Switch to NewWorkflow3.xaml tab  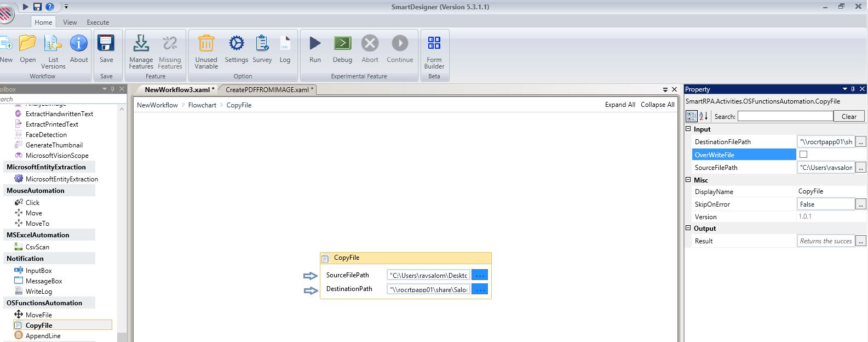click(180, 89)
